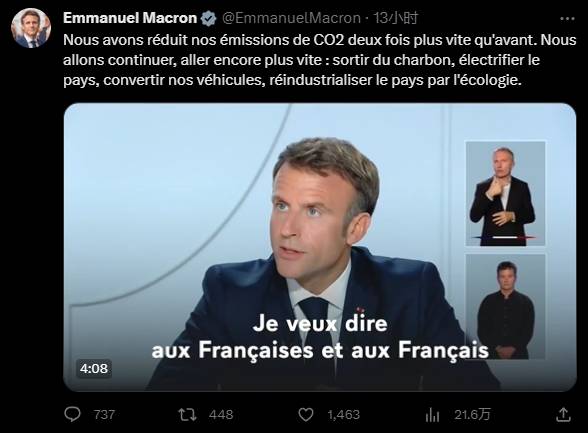Play the embedded video
The height and width of the screenshot is (433, 588).
[x=320, y=247]
